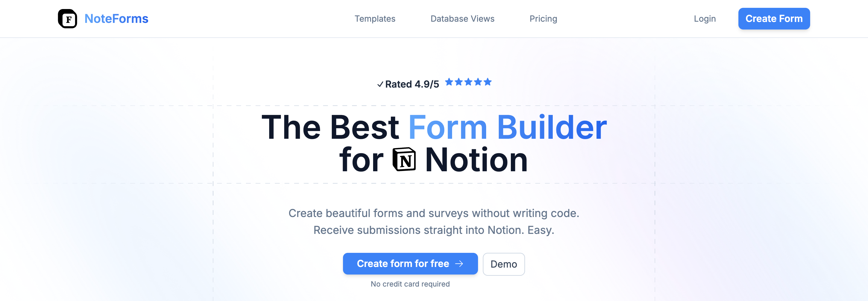Click the last rating star
Viewport: 868px width, 301px height.
(x=488, y=82)
